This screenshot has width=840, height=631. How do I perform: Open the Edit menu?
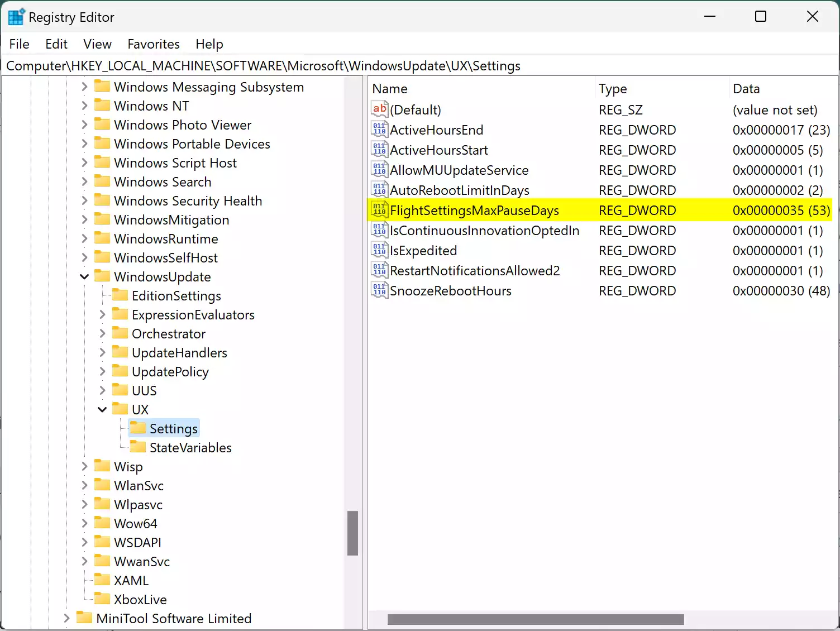click(56, 44)
